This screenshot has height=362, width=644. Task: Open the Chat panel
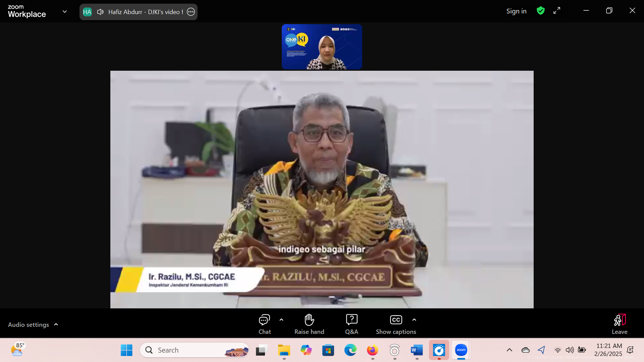264,324
